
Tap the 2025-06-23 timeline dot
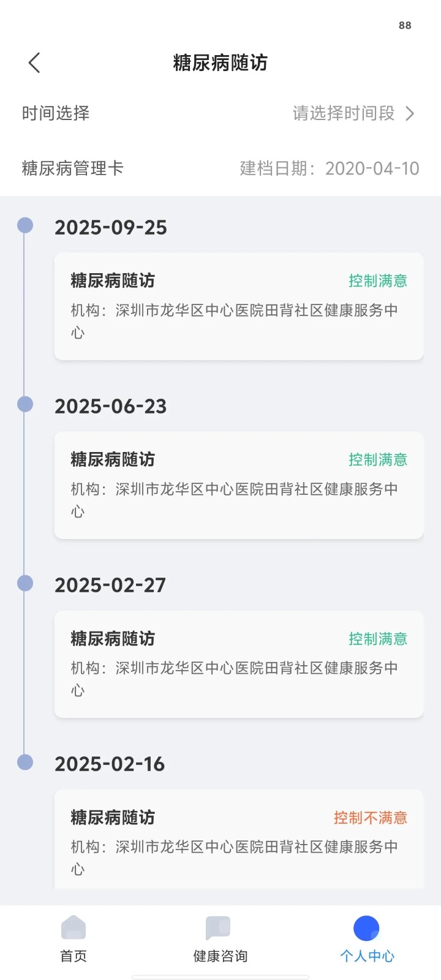tap(25, 404)
